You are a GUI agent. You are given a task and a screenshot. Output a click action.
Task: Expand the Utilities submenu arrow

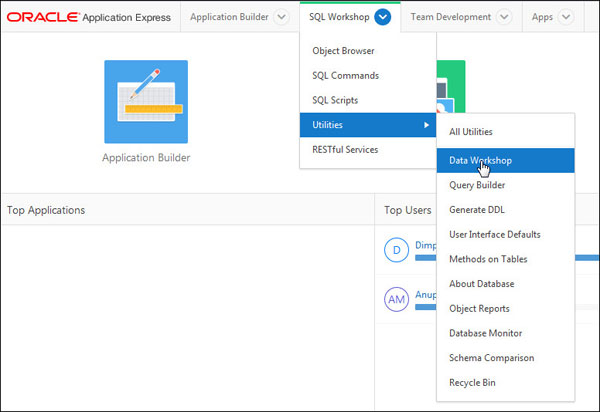(x=427, y=125)
